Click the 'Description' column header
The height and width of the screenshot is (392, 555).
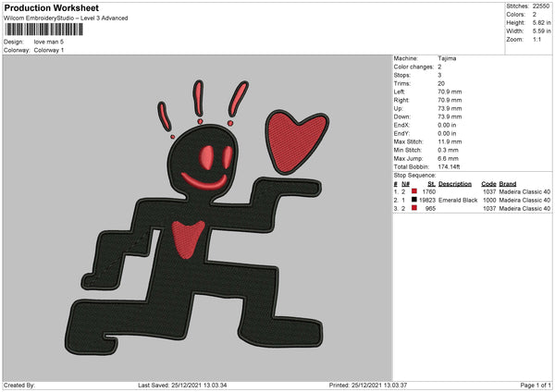455,184
